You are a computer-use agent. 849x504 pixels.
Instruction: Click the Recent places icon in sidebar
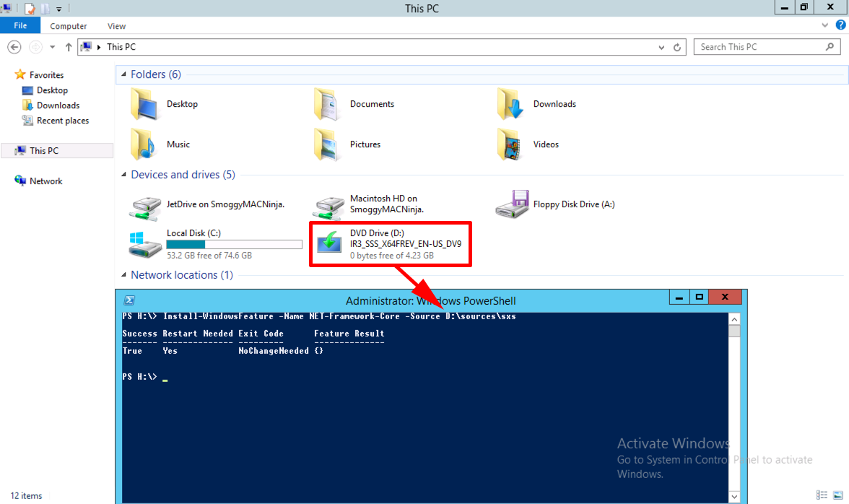tap(27, 120)
